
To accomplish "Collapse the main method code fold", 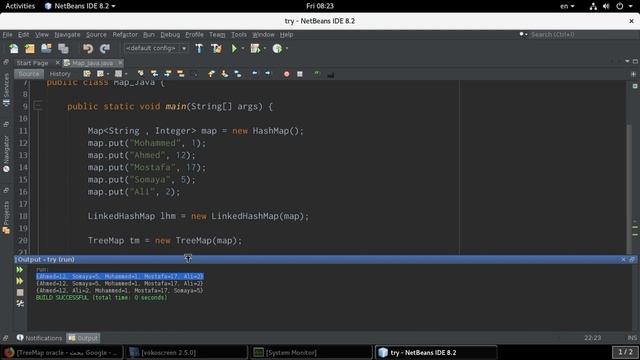I will (38, 106).
